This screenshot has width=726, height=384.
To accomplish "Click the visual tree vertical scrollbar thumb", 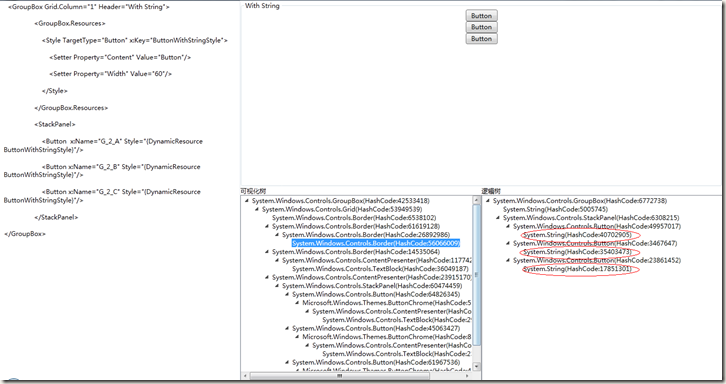I will [x=476, y=275].
